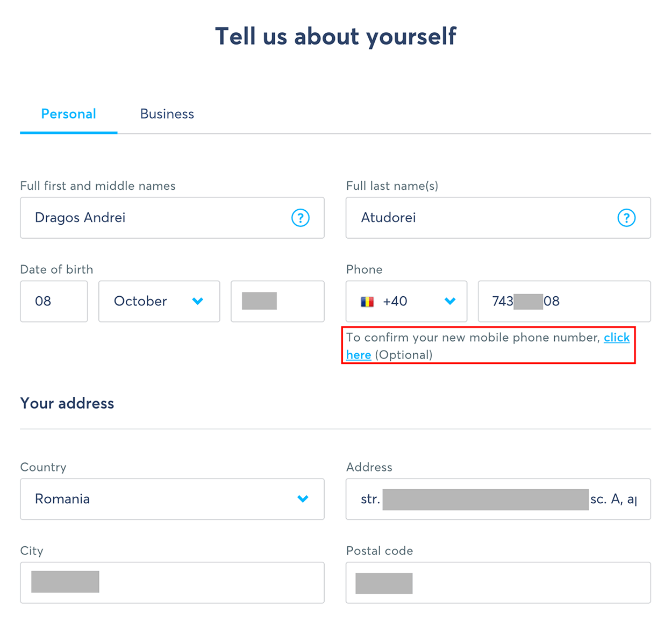672x621 pixels.
Task: Open the birth month dropdown arrow
Action: coord(198,301)
